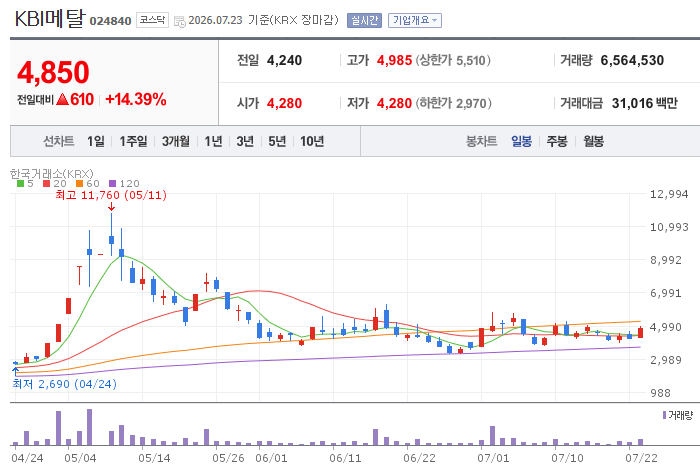Click the 거래대금 value 31,016 백만
This screenshot has height=475, width=700.
(x=645, y=104)
